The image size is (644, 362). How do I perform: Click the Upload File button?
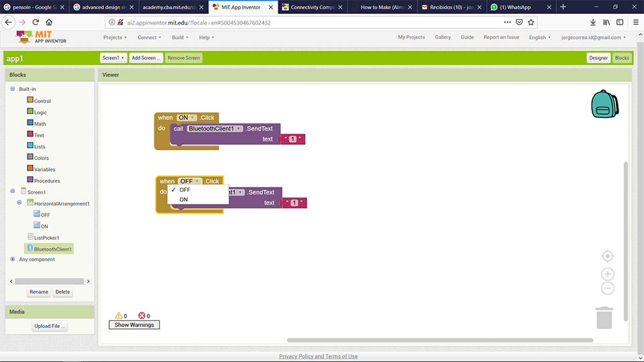49,326
